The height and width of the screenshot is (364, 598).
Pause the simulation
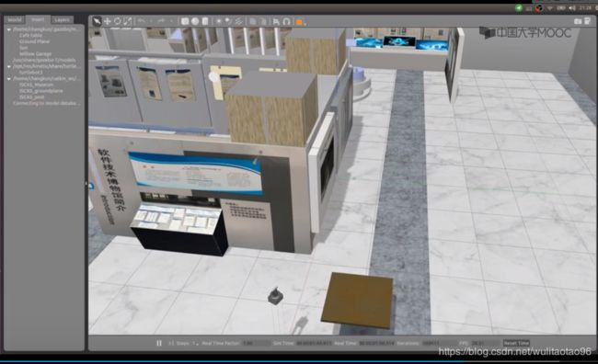coord(159,343)
